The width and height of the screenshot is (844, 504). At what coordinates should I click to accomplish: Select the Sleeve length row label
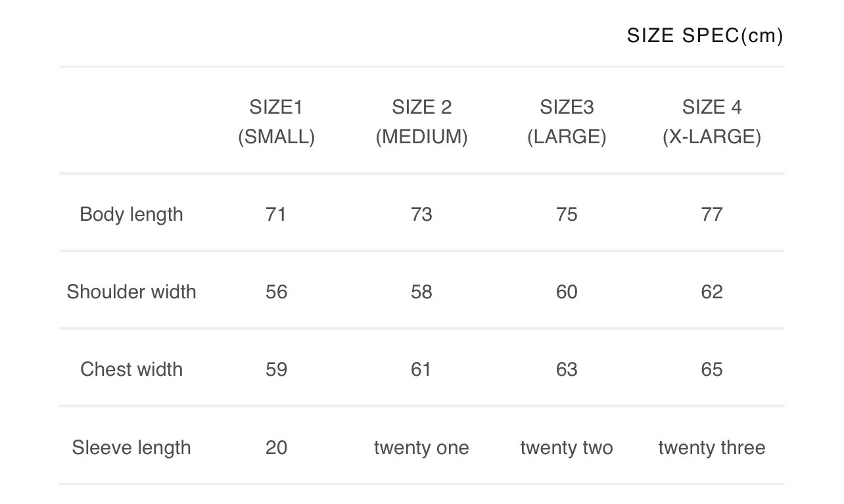click(131, 447)
